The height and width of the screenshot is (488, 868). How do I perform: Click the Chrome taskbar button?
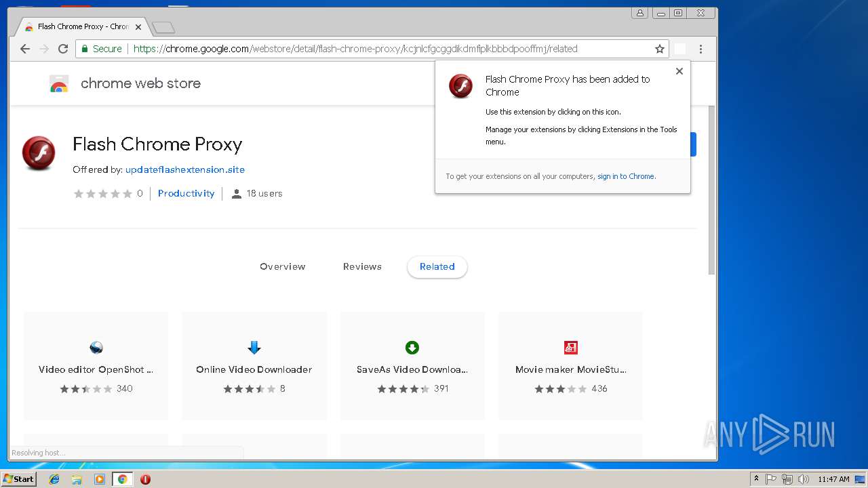[123, 479]
